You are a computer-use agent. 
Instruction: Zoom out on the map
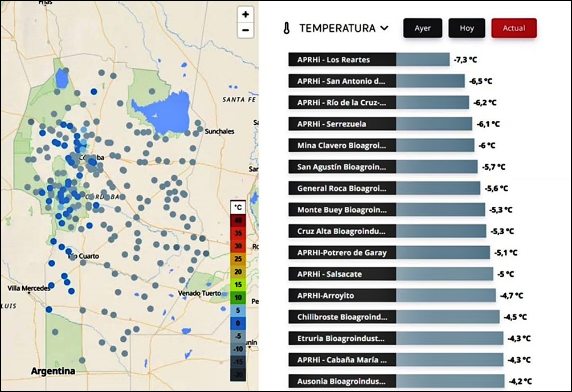point(246,30)
